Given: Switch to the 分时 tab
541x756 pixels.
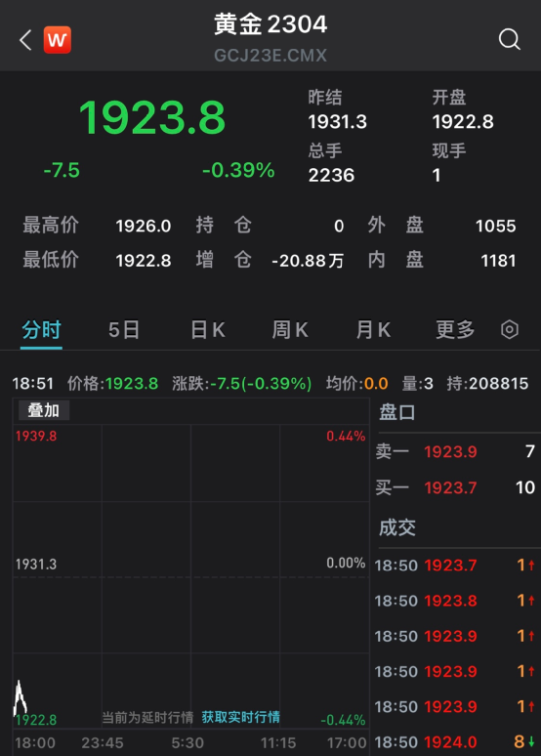Looking at the screenshot, I should click(41, 330).
